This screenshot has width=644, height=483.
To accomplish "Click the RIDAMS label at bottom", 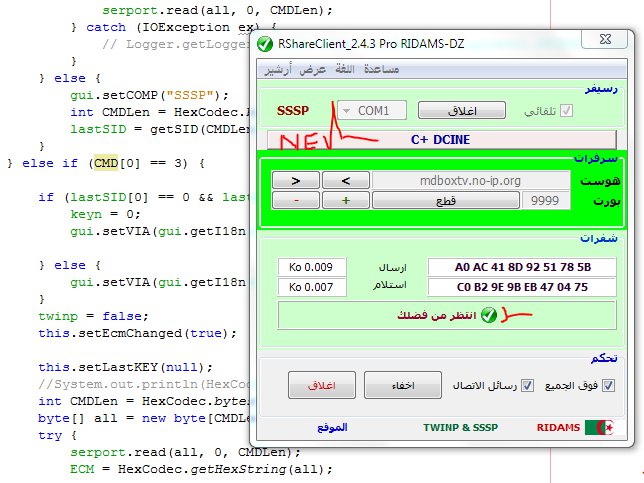I will pos(558,428).
